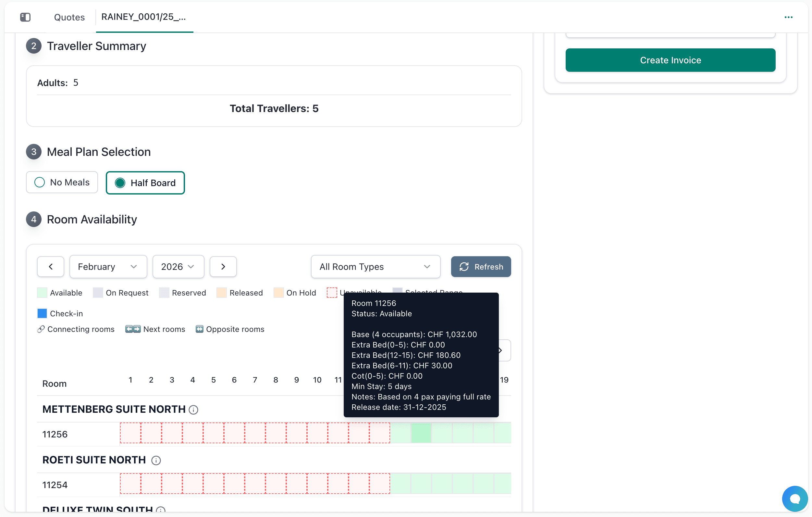812x517 pixels.
Task: Click the Total Travellers: 5 text
Action: 274,108
